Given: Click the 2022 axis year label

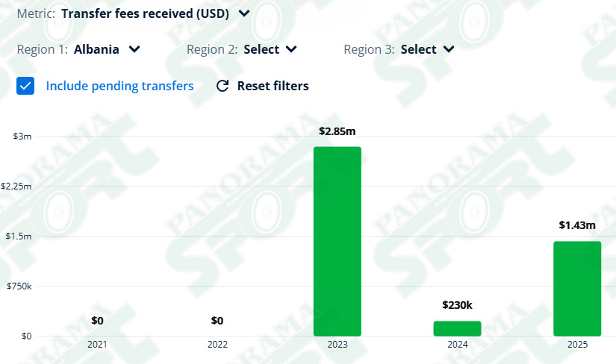Looking at the screenshot, I should point(217,345).
